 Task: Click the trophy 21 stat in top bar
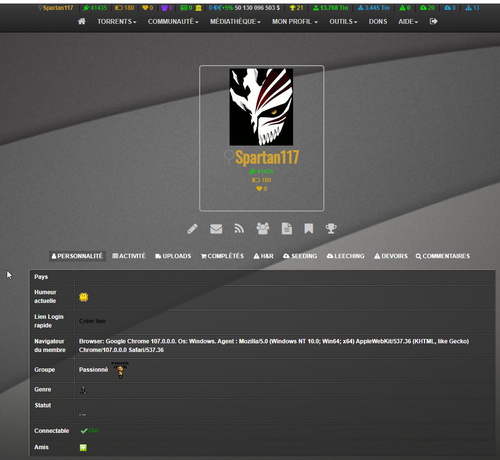(x=296, y=8)
